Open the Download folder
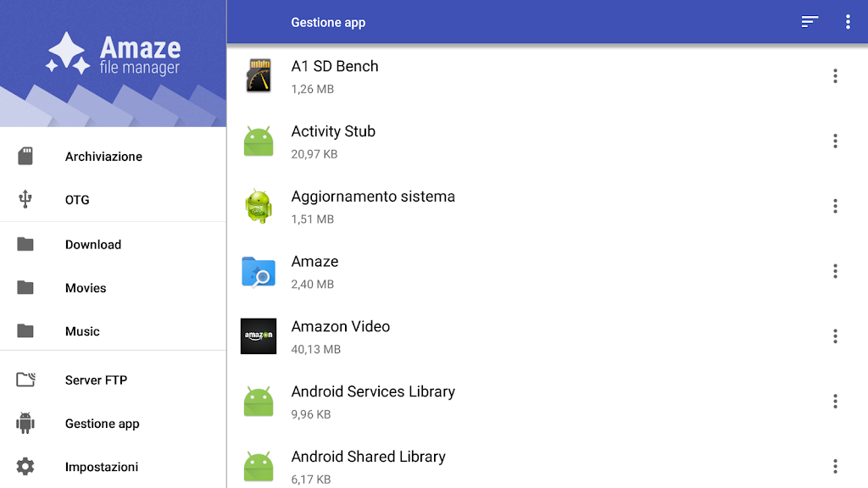 click(x=93, y=245)
